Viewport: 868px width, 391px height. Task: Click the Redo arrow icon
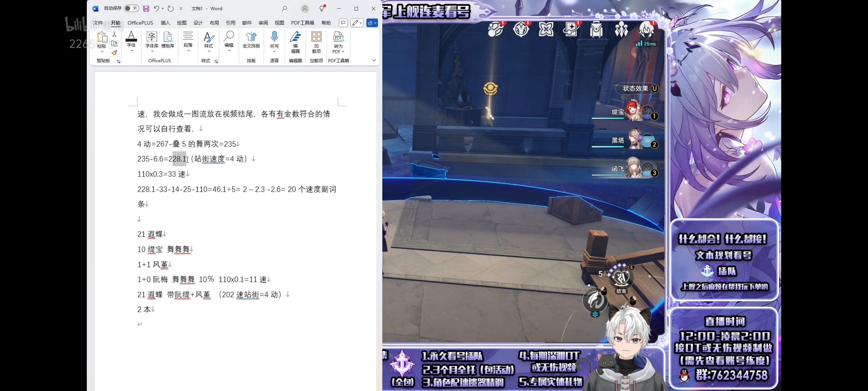pos(171,8)
